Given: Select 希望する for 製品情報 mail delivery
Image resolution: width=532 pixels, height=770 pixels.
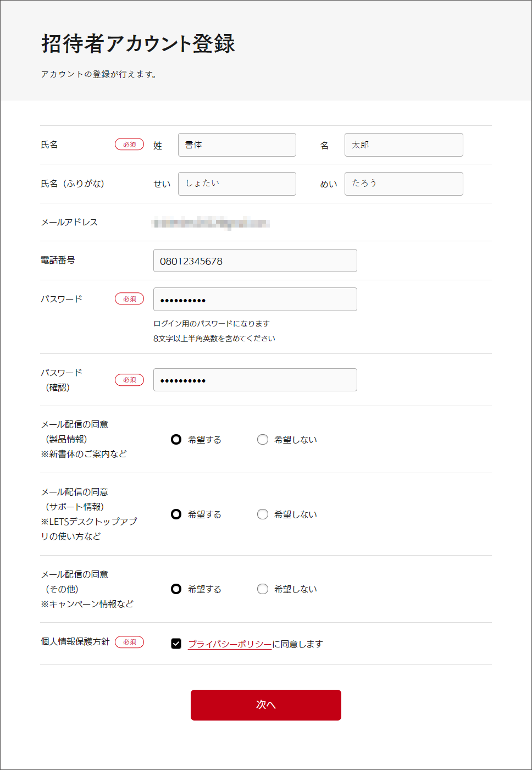Looking at the screenshot, I should click(176, 440).
